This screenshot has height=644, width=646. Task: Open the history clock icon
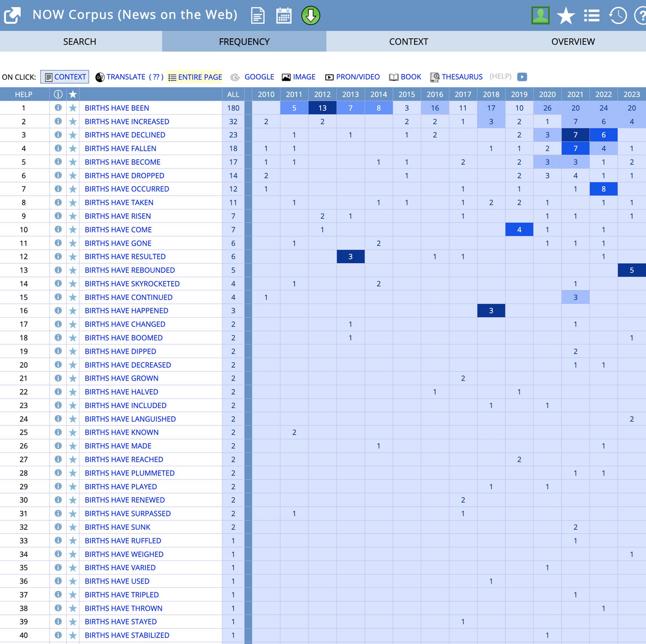click(617, 16)
